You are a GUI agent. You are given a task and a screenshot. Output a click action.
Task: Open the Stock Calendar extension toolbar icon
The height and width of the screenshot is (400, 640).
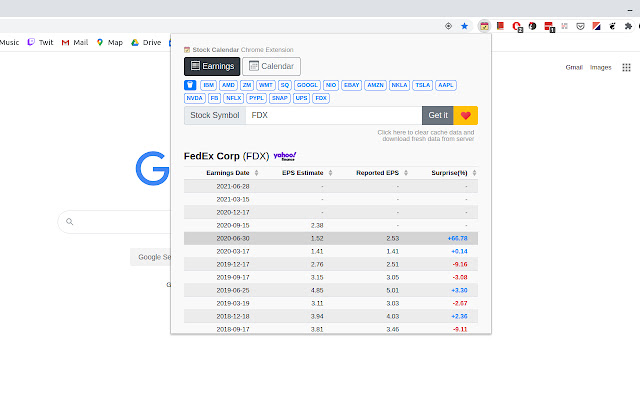point(484,26)
